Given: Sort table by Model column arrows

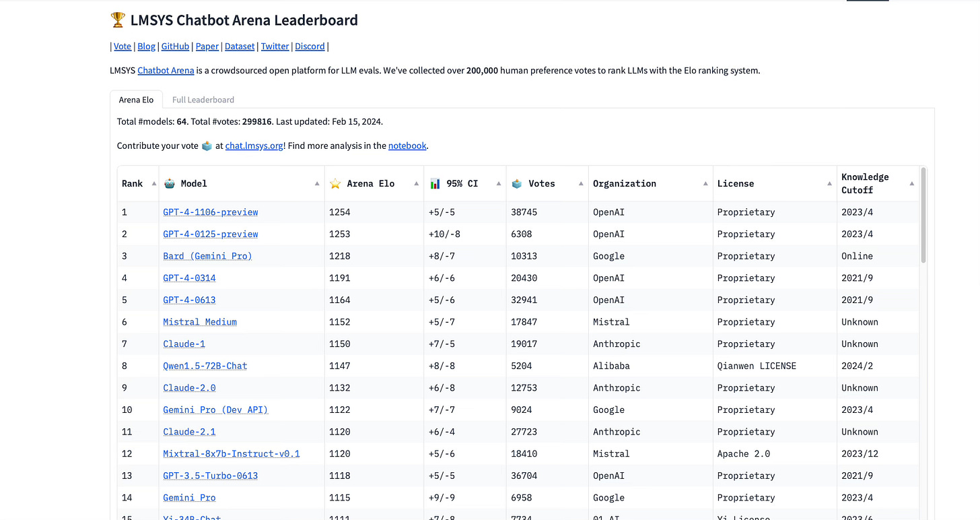Looking at the screenshot, I should pyautogui.click(x=317, y=184).
